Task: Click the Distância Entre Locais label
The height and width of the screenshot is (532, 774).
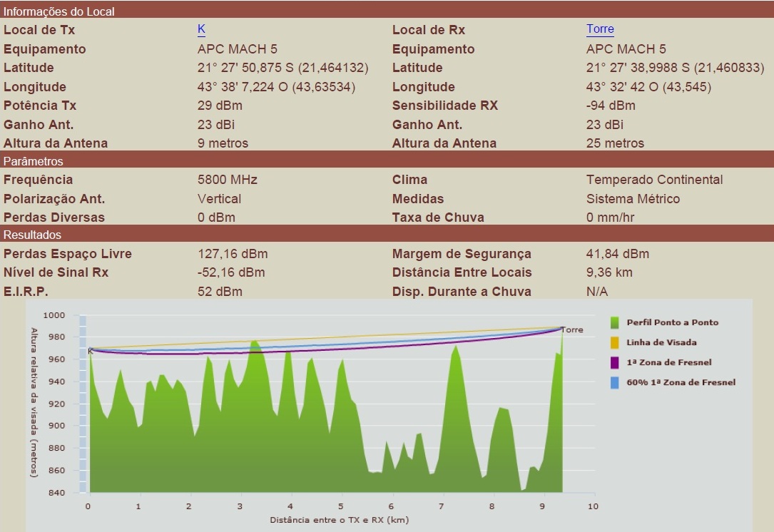Action: 462,272
